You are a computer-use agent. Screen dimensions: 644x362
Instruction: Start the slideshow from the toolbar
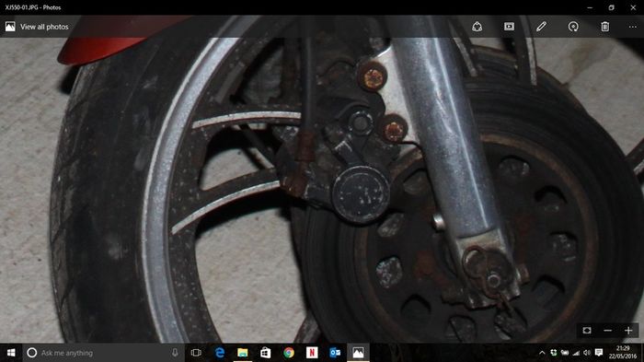(x=509, y=27)
